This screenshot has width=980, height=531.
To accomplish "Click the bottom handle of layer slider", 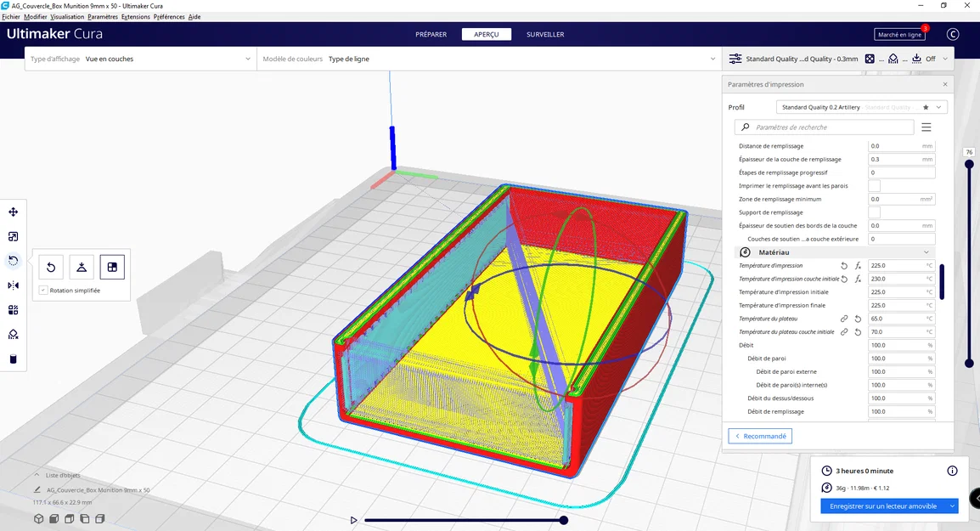I will point(969,363).
